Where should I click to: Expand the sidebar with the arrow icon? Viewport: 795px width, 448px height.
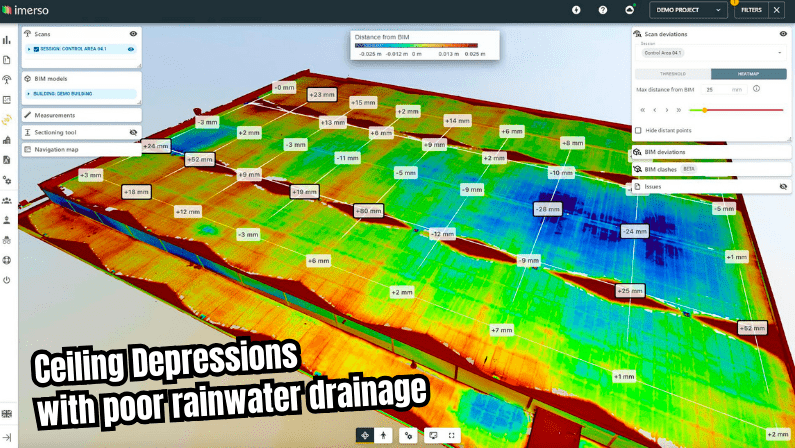tap(7, 437)
